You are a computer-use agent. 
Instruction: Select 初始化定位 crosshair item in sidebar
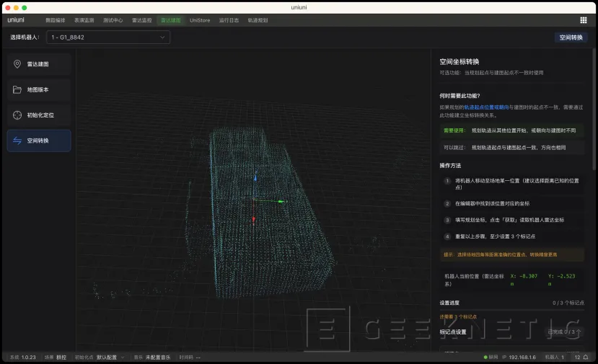pyautogui.click(x=39, y=115)
